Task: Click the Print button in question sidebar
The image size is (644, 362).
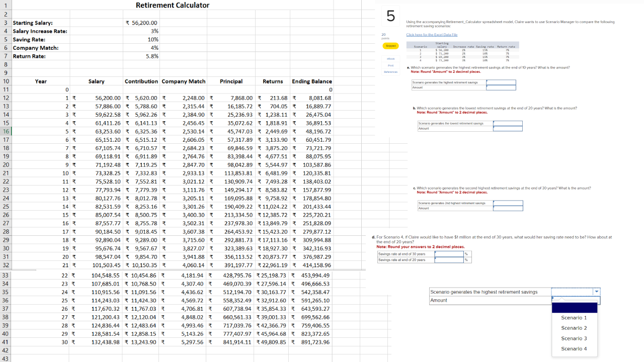Action: (x=390, y=65)
